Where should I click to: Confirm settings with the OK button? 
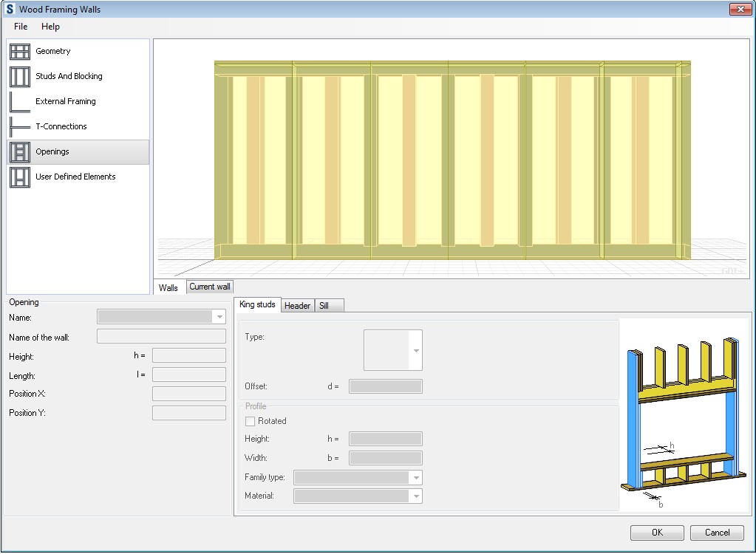[x=656, y=533]
